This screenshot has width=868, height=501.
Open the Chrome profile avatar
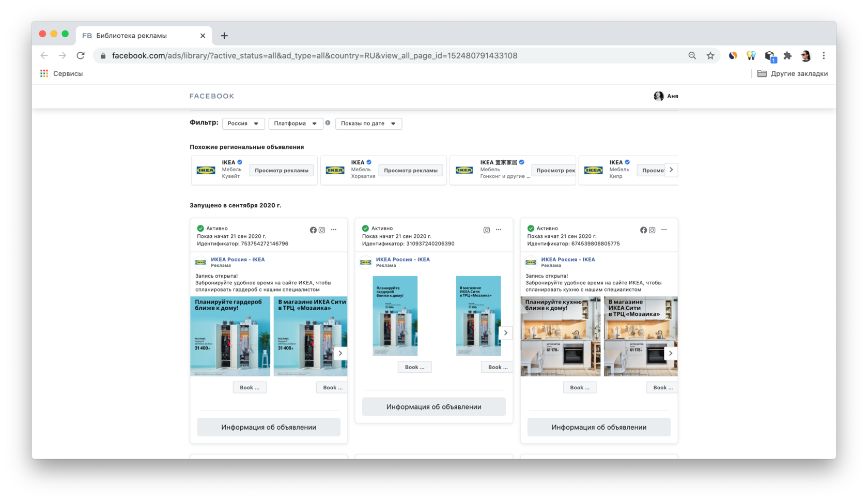click(x=805, y=56)
